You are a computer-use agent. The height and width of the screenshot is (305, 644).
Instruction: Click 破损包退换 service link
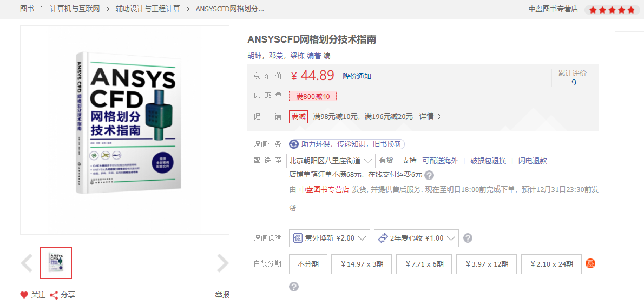click(x=488, y=161)
